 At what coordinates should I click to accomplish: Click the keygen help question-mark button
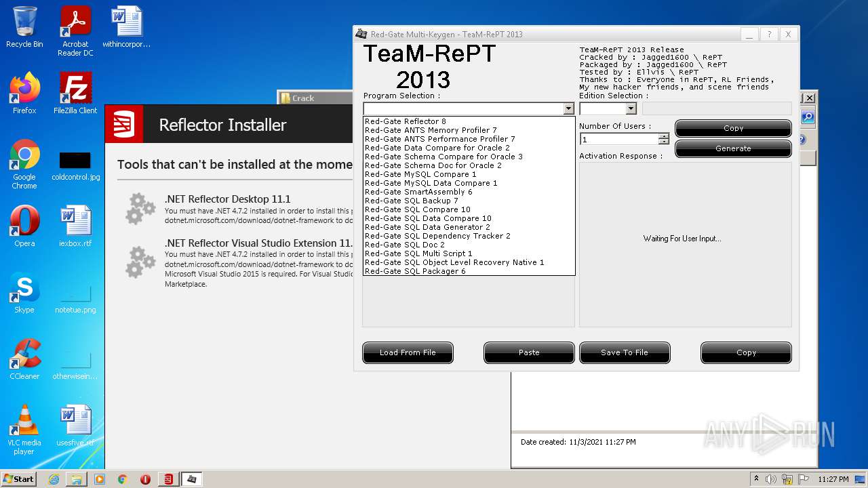click(768, 34)
